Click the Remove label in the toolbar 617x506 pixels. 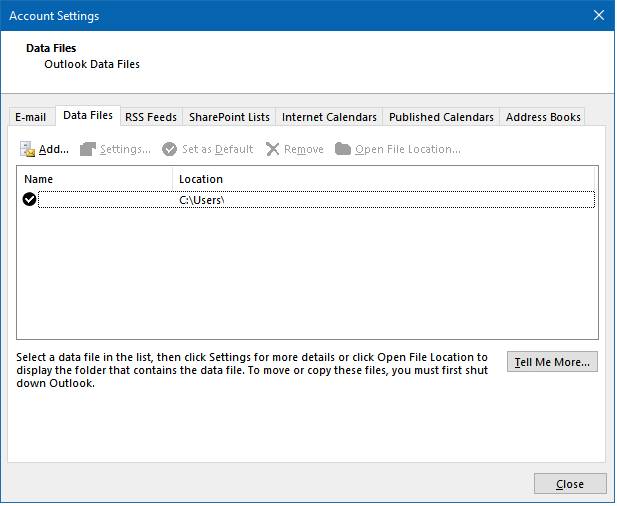pos(304,150)
